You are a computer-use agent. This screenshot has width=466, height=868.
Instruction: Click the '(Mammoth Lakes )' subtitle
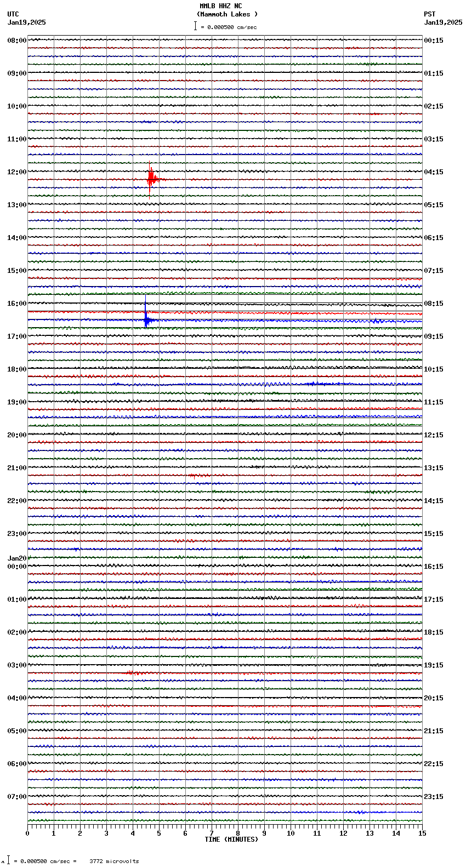pos(227,14)
